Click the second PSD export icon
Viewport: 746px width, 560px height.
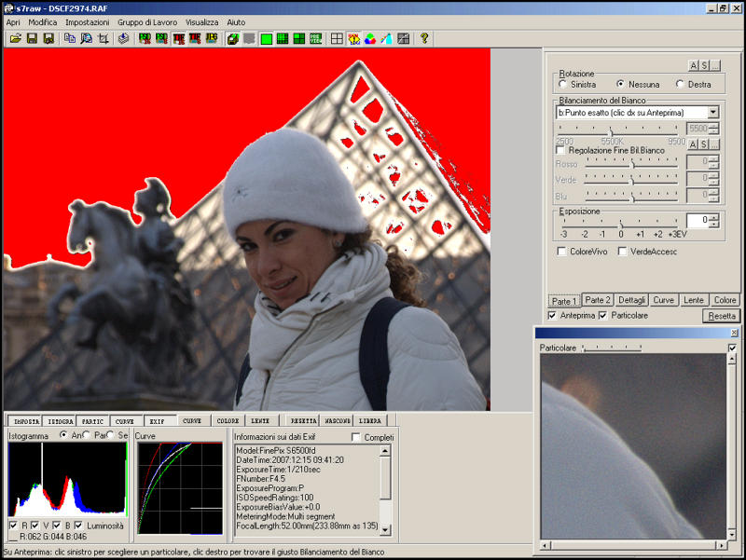pyautogui.click(x=161, y=38)
